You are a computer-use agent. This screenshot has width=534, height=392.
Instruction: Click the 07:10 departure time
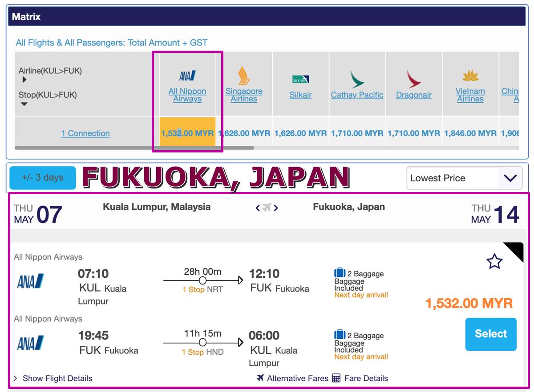pyautogui.click(x=93, y=274)
